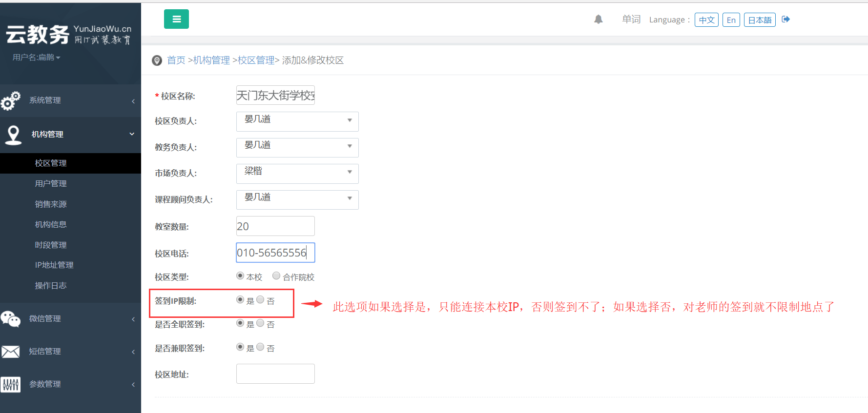Click the sliders icon for 参数管理

tap(11, 384)
